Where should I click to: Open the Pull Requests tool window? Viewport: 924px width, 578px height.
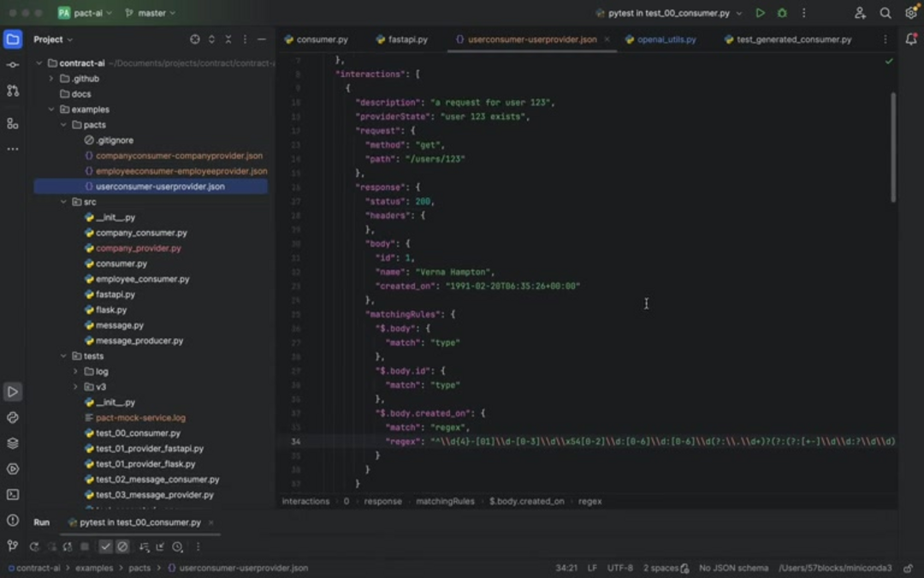point(13,91)
